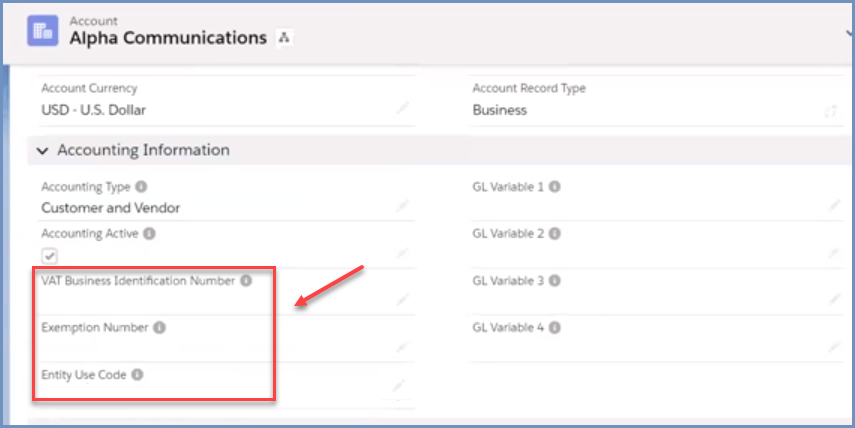Click the Account Currency label
The image size is (855, 428).
point(89,88)
